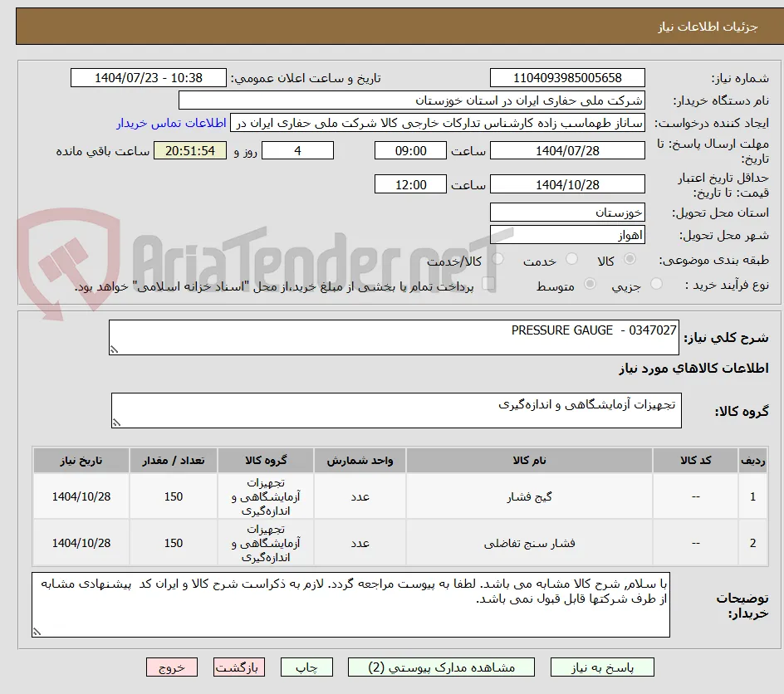
Task: Click date 1404/10/28 in فشار سنج تفاضلی row
Action: click(x=81, y=543)
